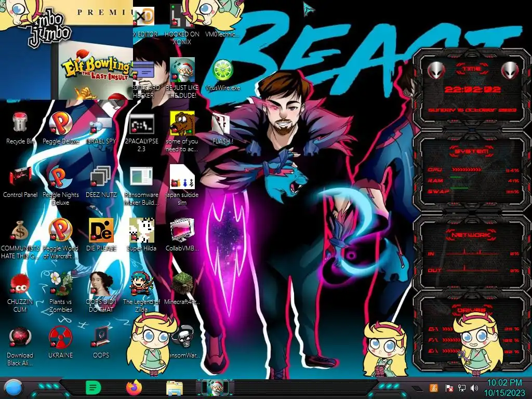The image size is (532, 399).
Task: Open the Recycle Bin desktop icon
Action: 20,123
